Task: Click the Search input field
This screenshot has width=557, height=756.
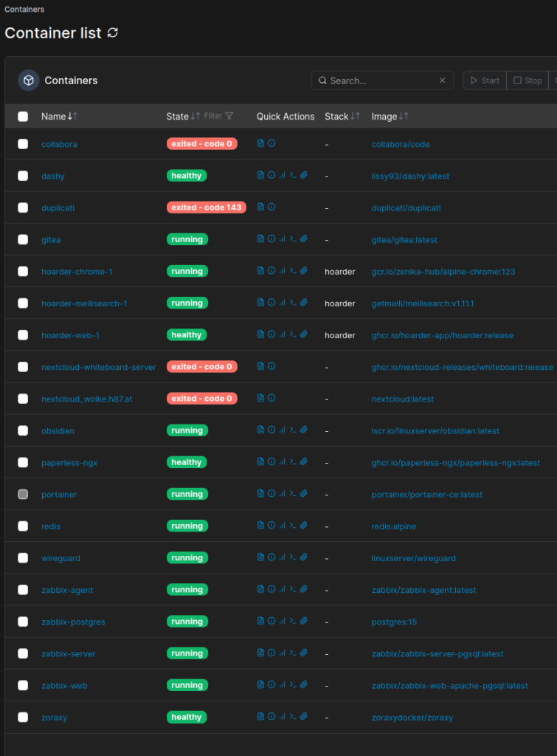Action: (383, 80)
